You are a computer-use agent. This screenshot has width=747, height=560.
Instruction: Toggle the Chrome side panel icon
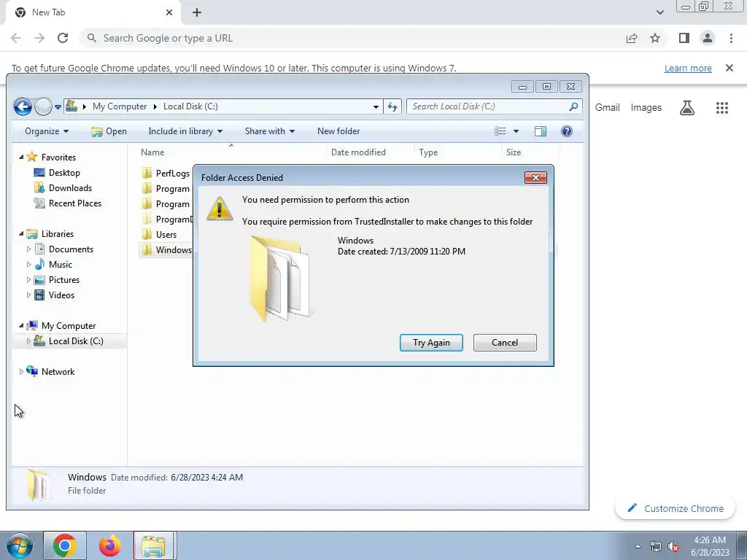[684, 38]
